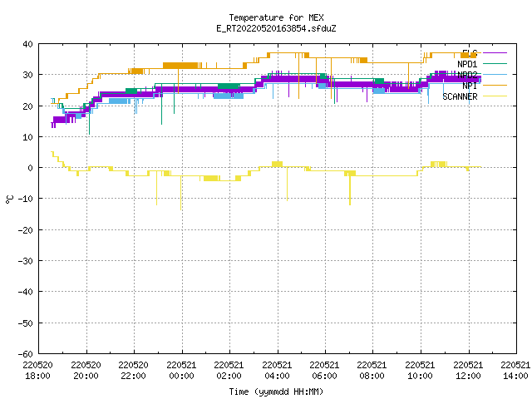Click the y-axis label -30

[x=26, y=261]
